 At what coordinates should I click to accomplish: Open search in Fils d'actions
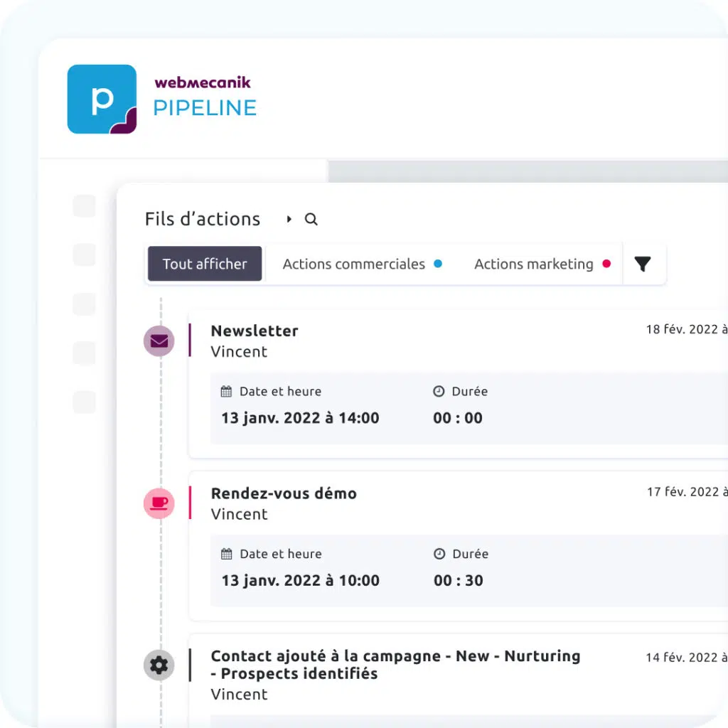click(x=311, y=220)
